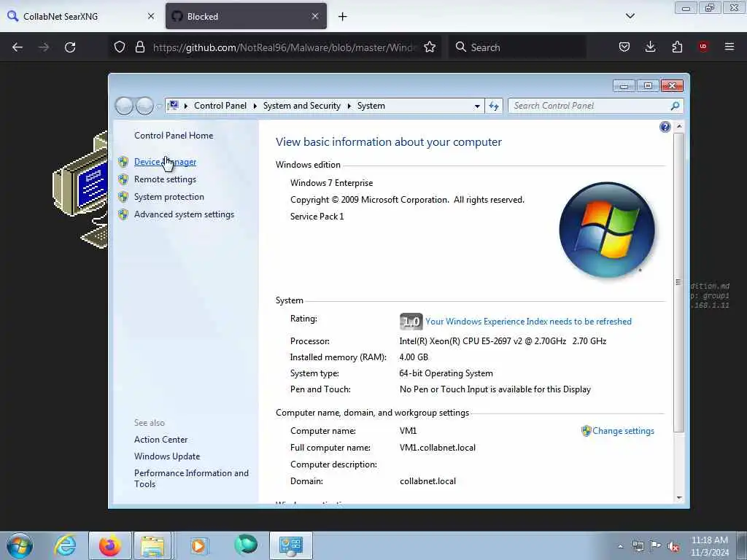Screen dimensions: 747x560
Task: Show hidden tray icons arrow
Action: click(x=620, y=546)
